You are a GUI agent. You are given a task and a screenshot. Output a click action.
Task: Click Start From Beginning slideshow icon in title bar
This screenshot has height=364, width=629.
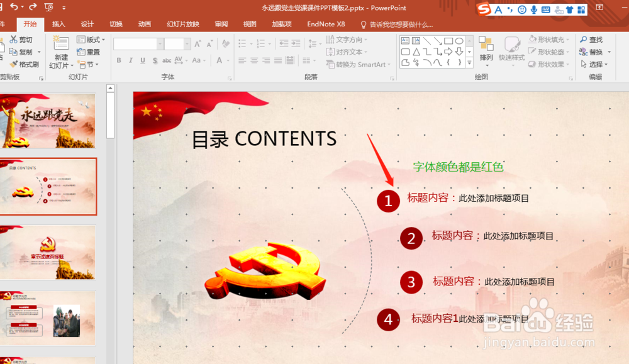tap(48, 7)
